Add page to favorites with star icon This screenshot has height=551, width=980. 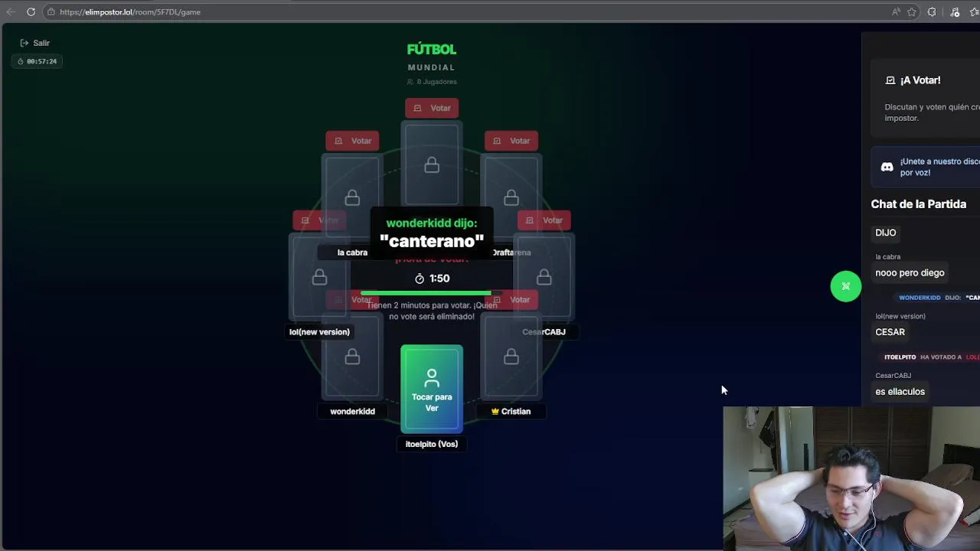point(912,12)
